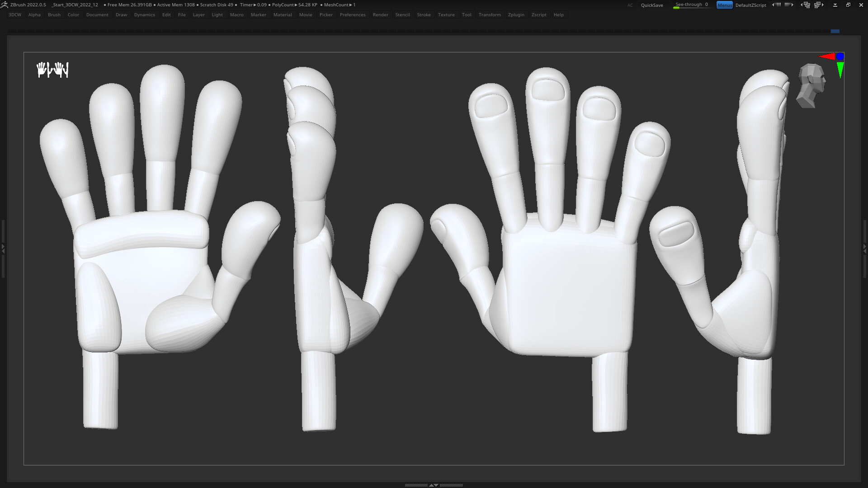This screenshot has height=488, width=868.
Task: Toggle the Menus button off
Action: point(725,5)
